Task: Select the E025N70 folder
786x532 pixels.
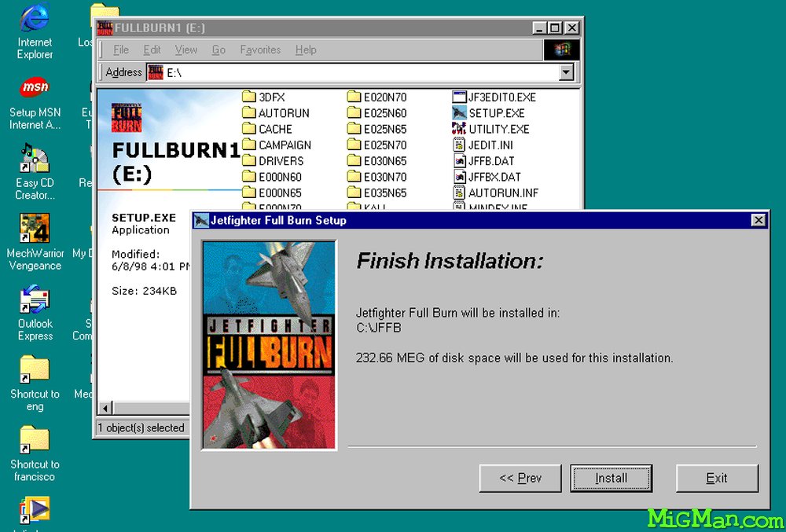Action: (x=377, y=145)
